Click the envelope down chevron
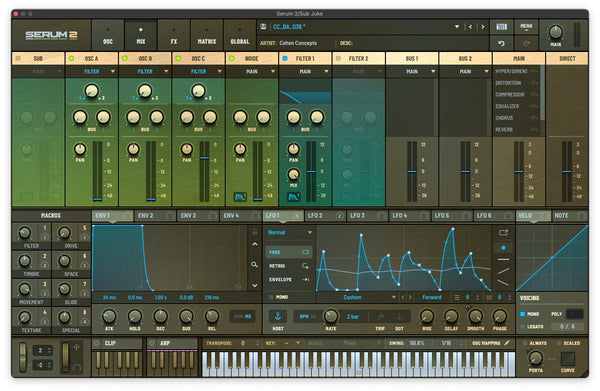 [254, 285]
